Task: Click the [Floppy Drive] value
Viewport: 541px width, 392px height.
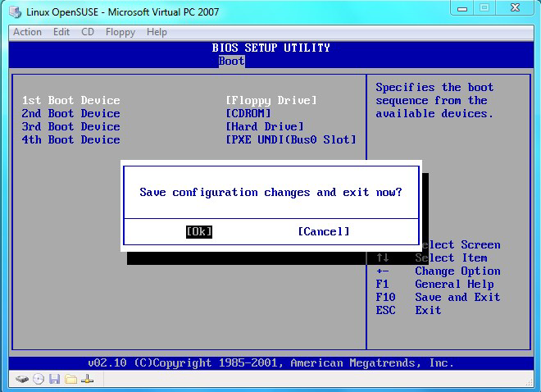Action: (271, 100)
